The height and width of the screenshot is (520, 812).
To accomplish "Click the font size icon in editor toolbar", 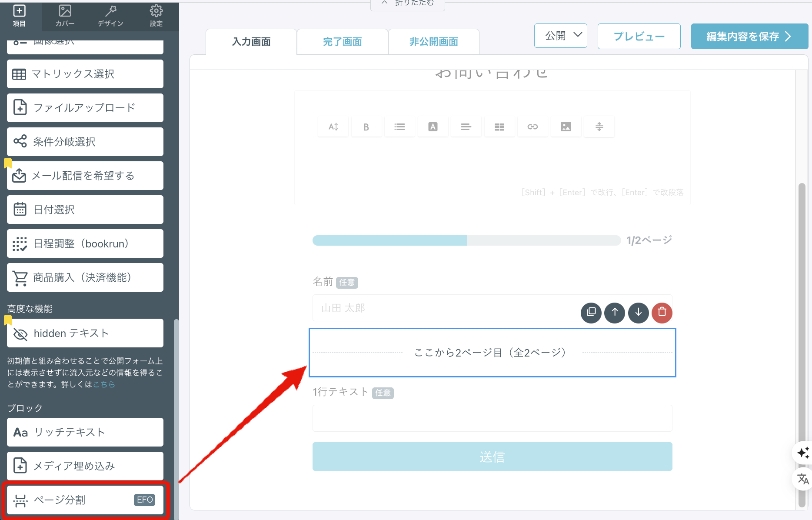I will pos(333,127).
